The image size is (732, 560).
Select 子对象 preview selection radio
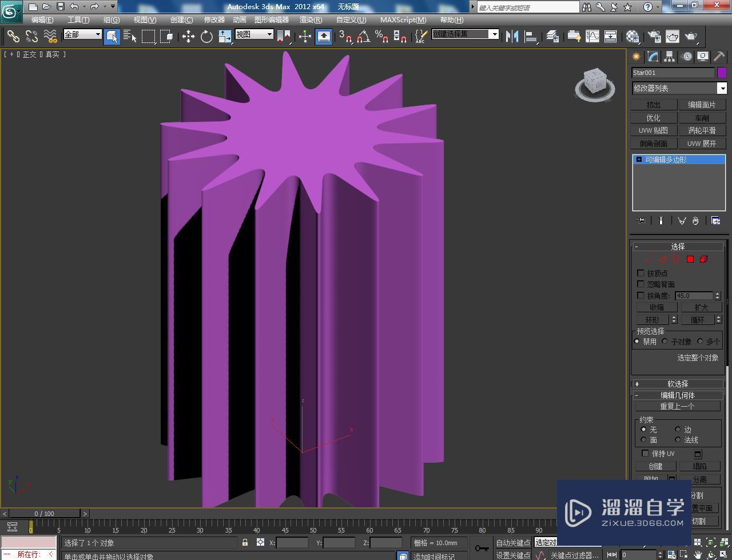pyautogui.click(x=665, y=341)
